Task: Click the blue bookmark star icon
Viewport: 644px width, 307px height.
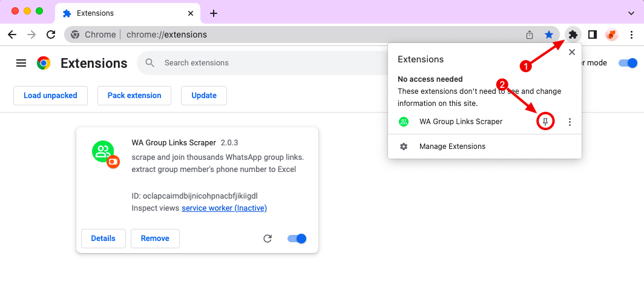Action: 549,35
